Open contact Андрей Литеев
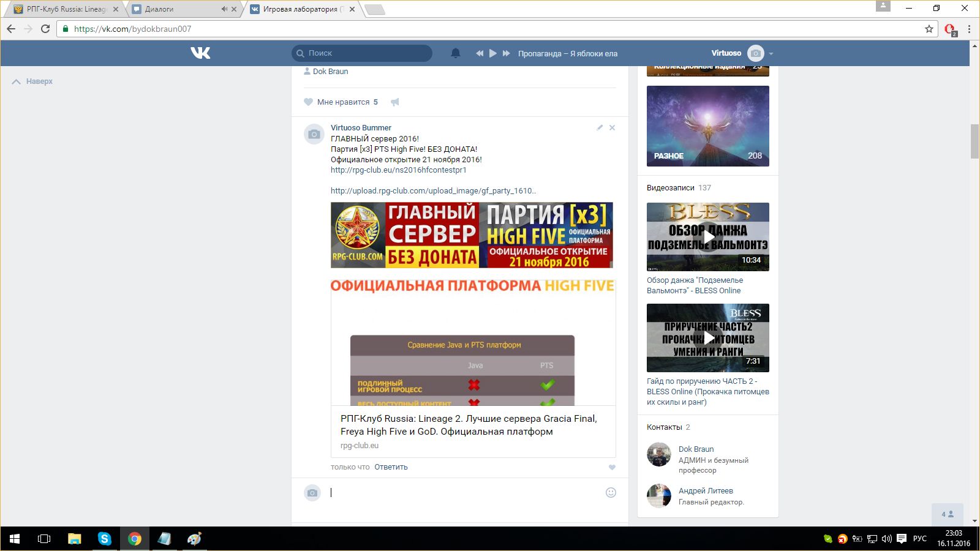Image resolution: width=980 pixels, height=551 pixels. tap(706, 491)
